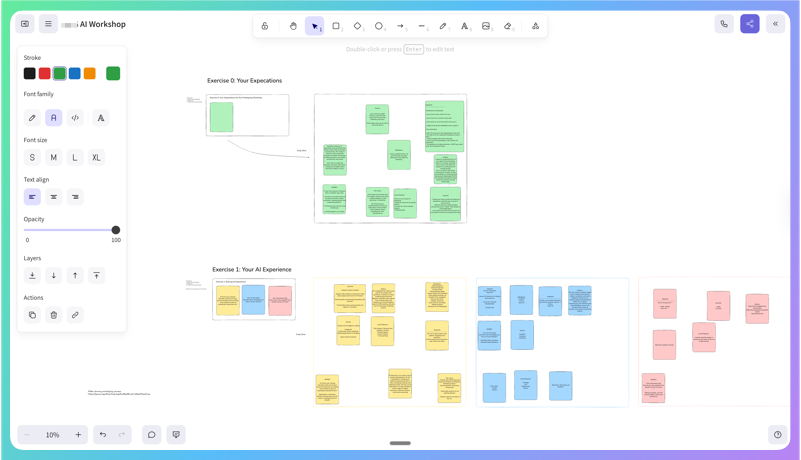Select the Hand pan tool

293,26
